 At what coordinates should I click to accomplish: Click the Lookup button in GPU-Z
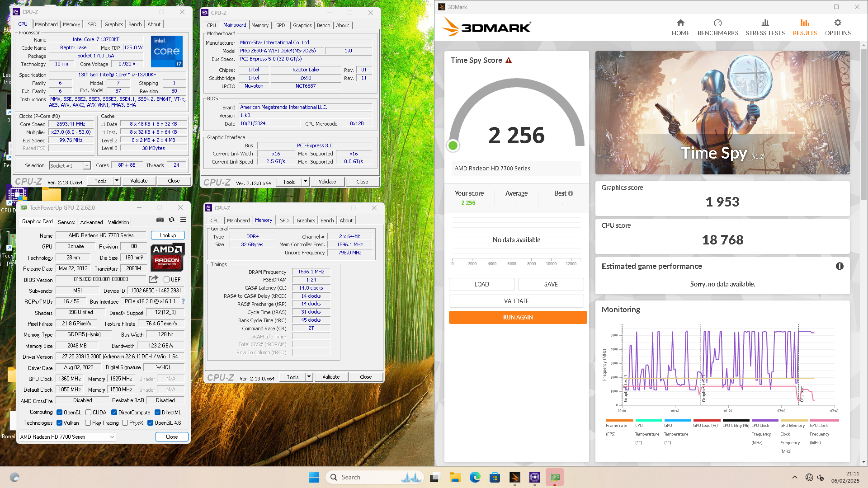point(168,235)
